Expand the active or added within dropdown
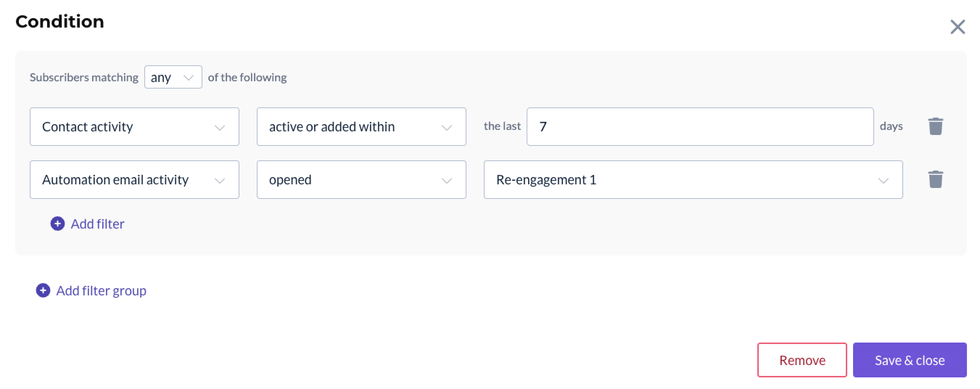Image resolution: width=980 pixels, height=389 pixels. pos(361,127)
